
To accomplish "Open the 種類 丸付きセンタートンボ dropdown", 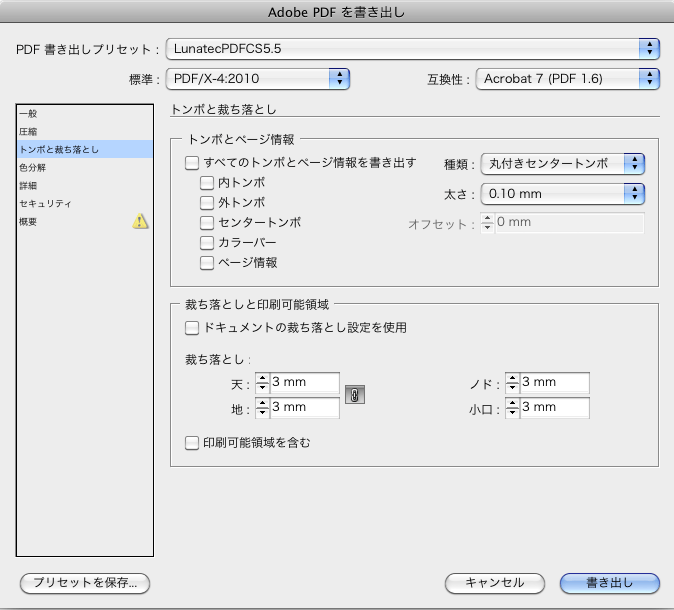I will (563, 164).
